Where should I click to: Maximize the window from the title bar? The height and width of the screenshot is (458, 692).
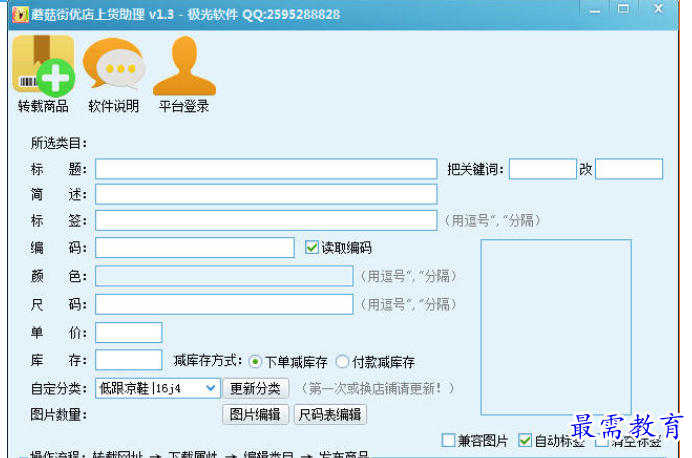pyautogui.click(x=623, y=9)
